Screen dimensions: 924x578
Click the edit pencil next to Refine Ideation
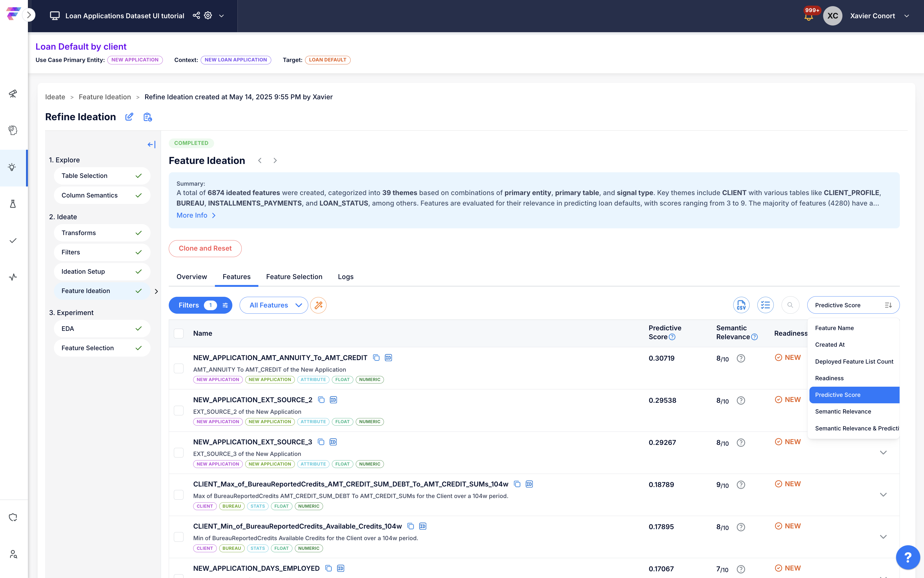point(129,117)
